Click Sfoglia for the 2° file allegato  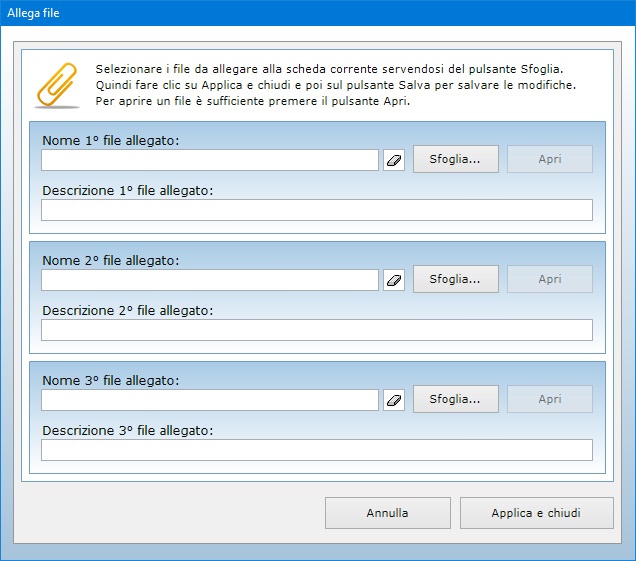455,279
